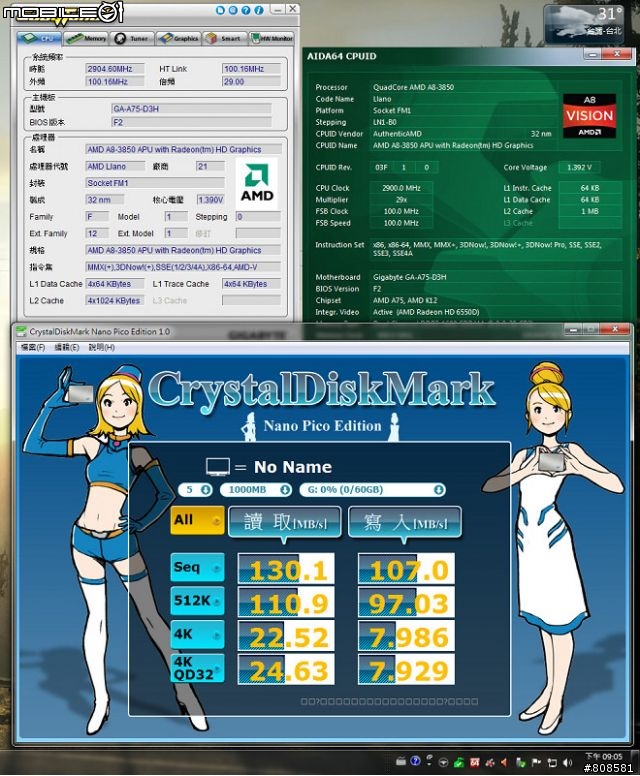Click the 2900.0 MHz CPU Clock value in AIDA64
This screenshot has width=640, height=776.
[x=401, y=188]
